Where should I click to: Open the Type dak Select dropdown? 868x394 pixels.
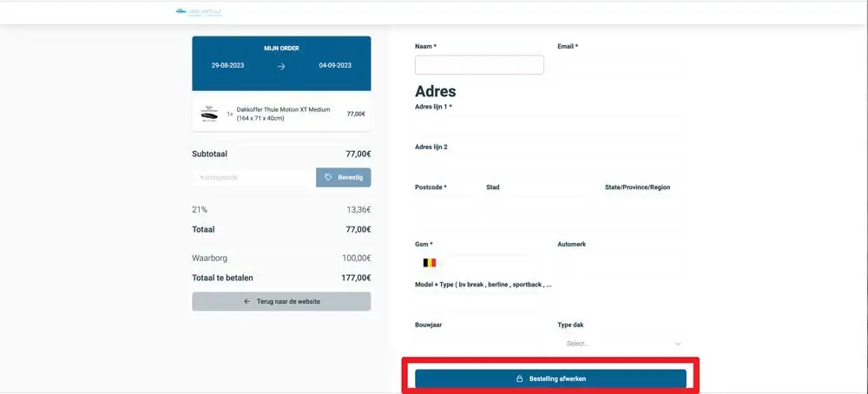[622, 344]
